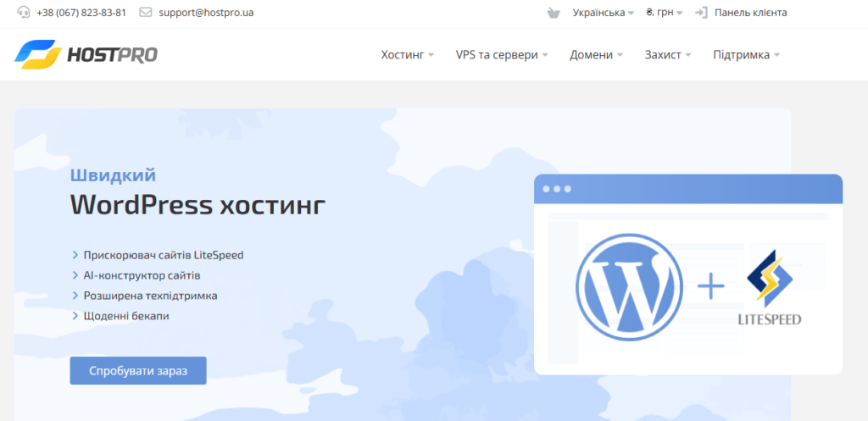This screenshot has height=421, width=868.
Task: Click the WordPress хостинг heading
Action: coord(197,204)
